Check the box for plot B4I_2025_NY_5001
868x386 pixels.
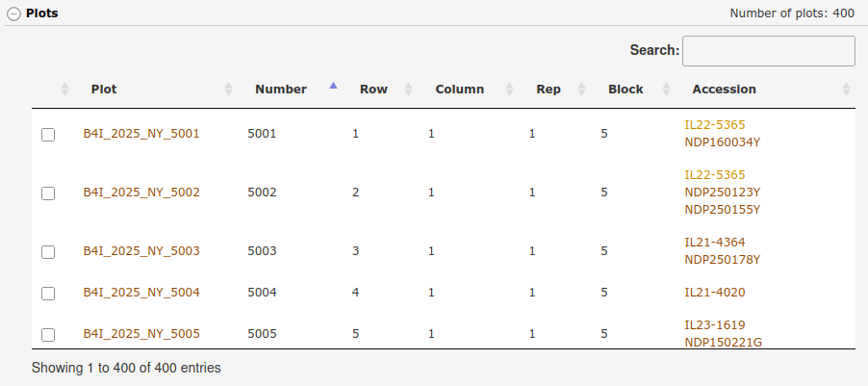coord(48,135)
